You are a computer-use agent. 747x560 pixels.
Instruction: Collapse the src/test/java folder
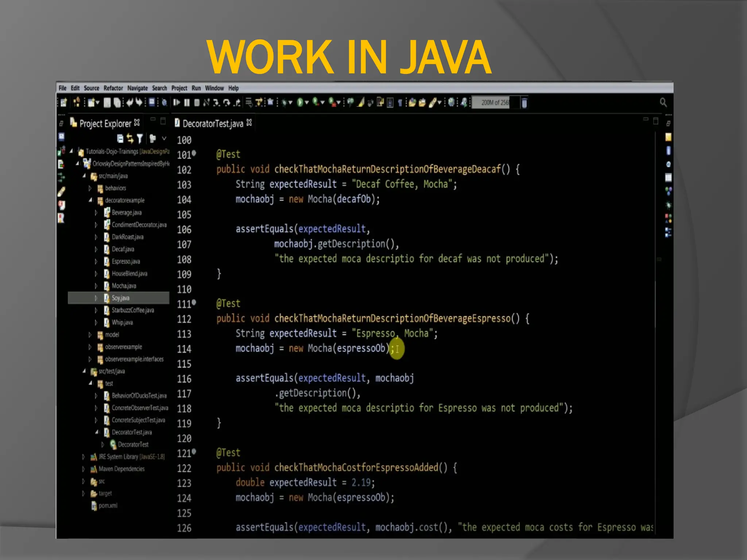coord(84,371)
